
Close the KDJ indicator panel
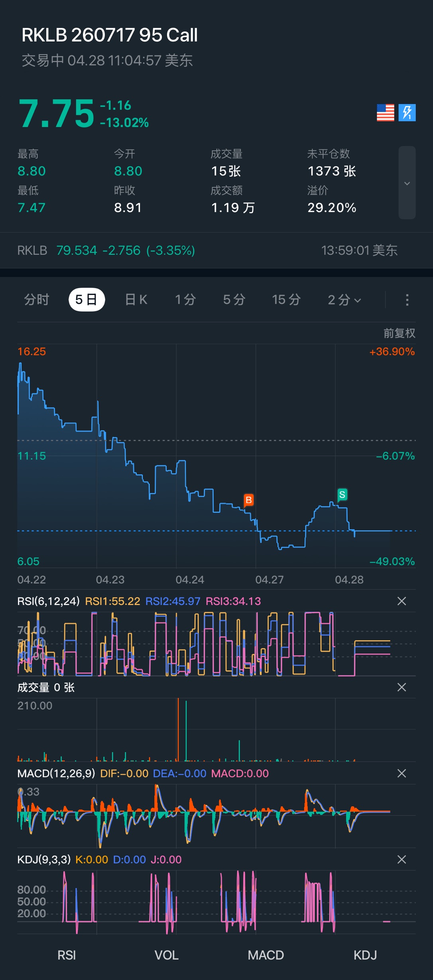[x=402, y=859]
